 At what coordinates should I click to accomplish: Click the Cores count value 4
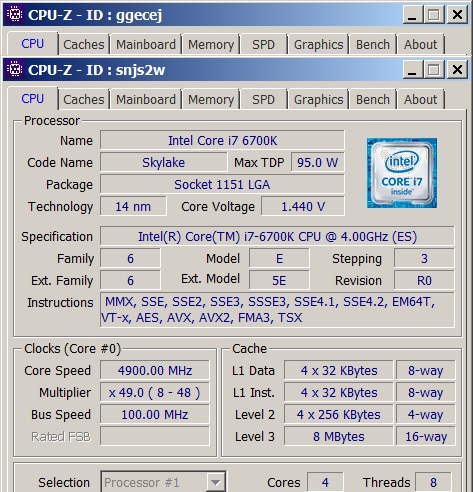pos(325,482)
